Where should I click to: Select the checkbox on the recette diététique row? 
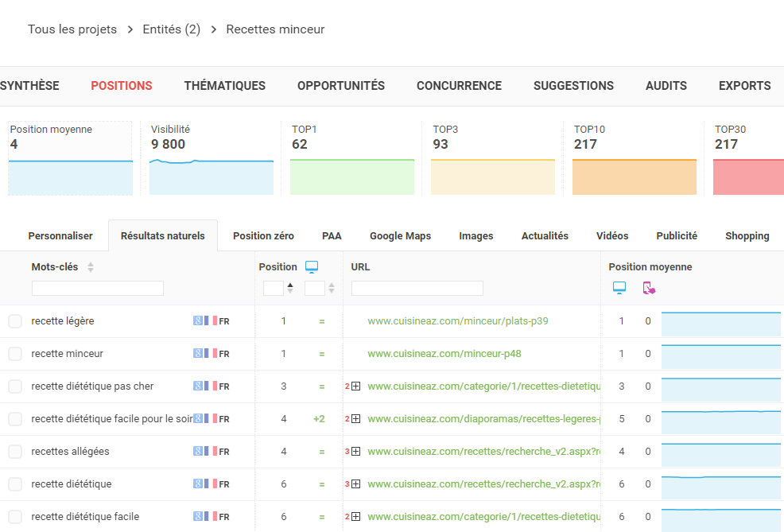pyautogui.click(x=15, y=484)
